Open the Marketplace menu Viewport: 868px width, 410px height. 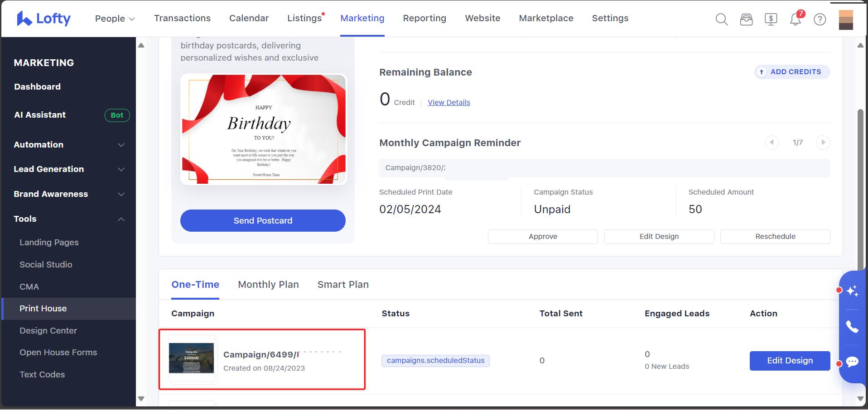pos(546,18)
